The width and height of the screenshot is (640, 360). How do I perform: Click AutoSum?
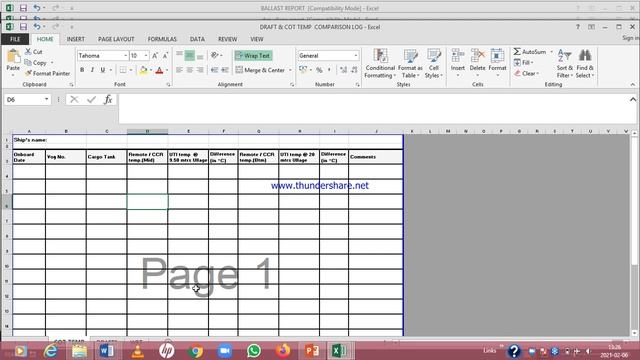point(530,52)
